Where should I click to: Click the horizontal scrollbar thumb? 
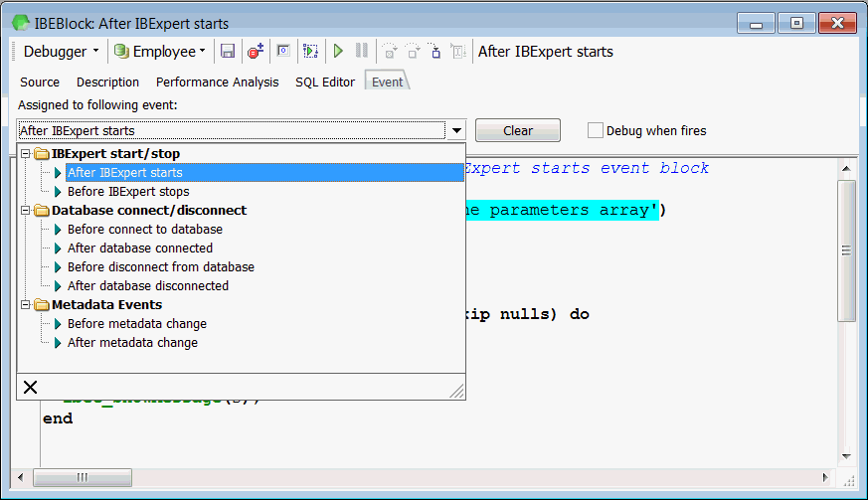point(83,477)
